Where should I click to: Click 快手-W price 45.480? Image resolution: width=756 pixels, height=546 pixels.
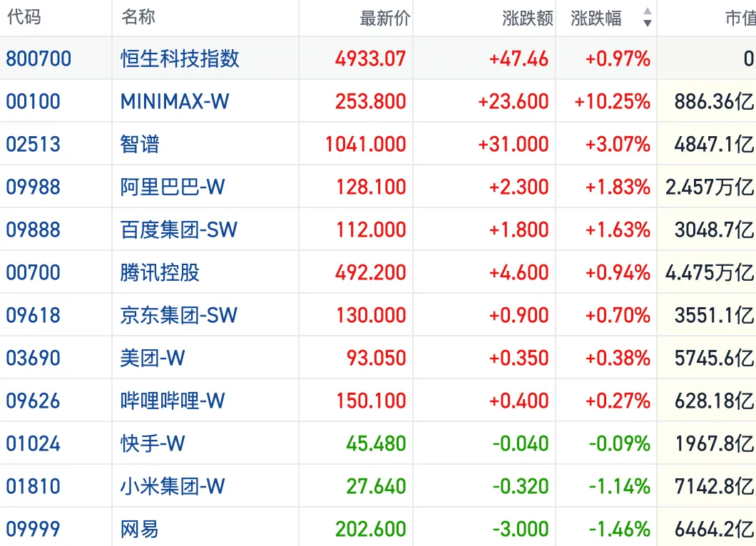pyautogui.click(x=376, y=443)
